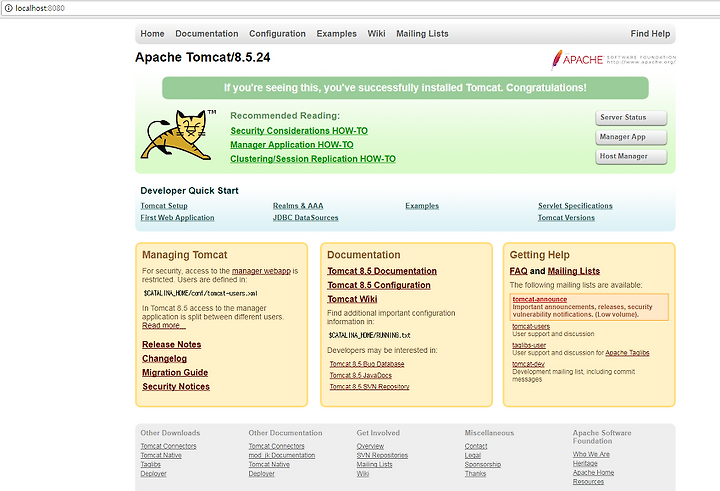
Task: Open Tomcat Connectors under Other Documentation
Action: pyautogui.click(x=276, y=446)
